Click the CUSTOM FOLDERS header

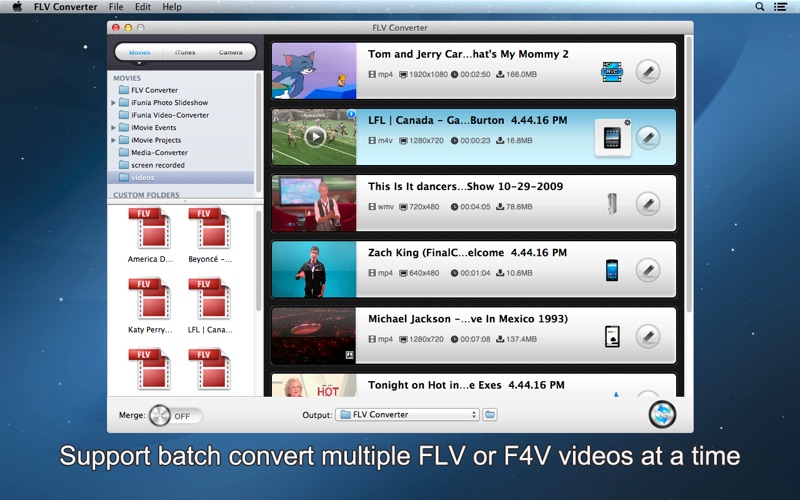tap(146, 195)
